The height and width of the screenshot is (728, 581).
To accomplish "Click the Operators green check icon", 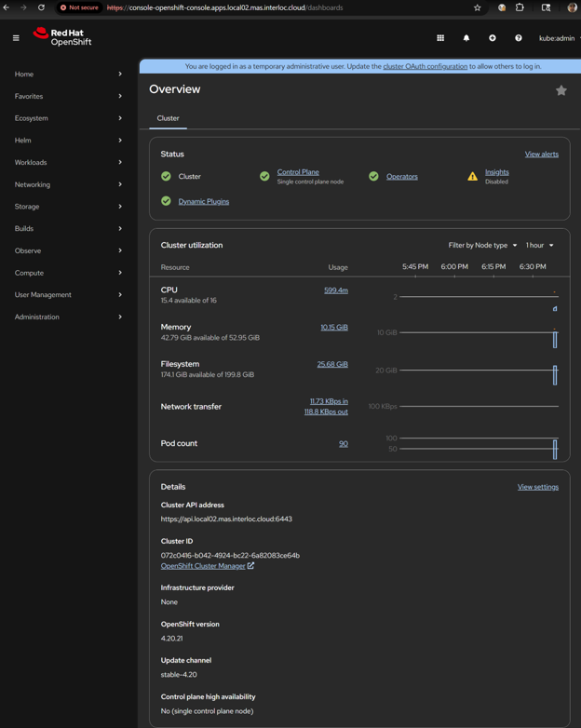I will tap(373, 177).
